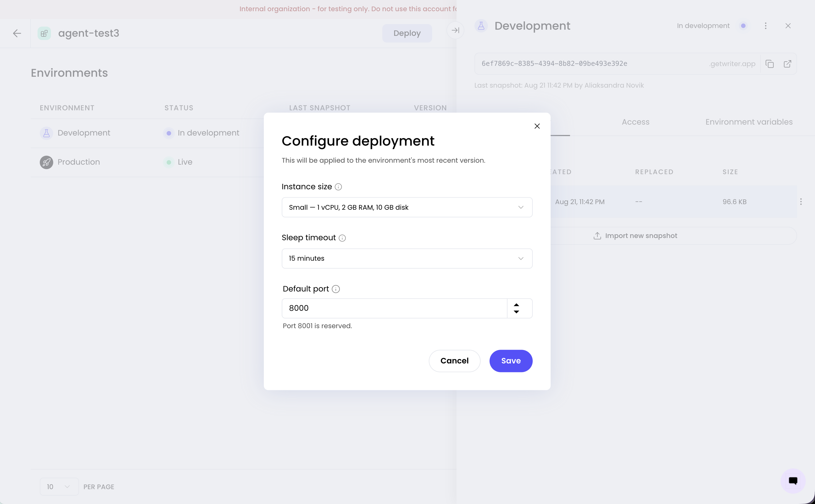Copy the deployment URL with copy icon

tap(769, 64)
